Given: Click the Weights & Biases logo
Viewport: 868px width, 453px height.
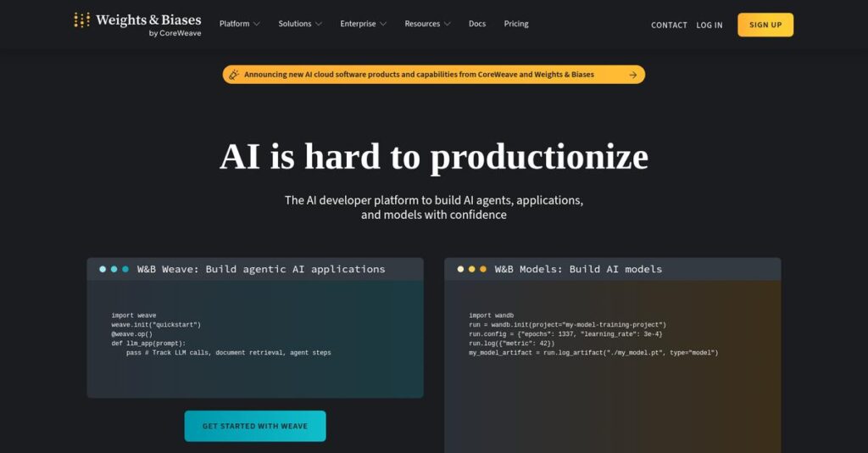Looking at the screenshot, I should [137, 25].
